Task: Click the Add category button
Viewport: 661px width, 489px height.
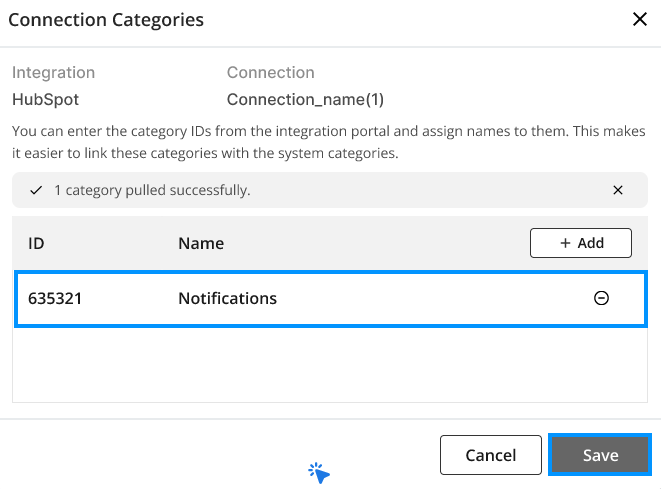Action: [x=580, y=243]
